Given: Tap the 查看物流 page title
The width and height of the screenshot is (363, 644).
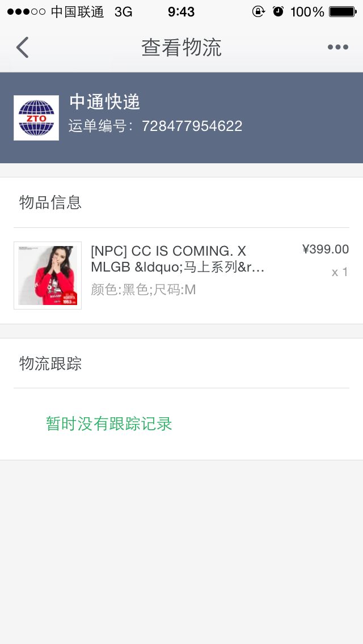Looking at the screenshot, I should 181,48.
